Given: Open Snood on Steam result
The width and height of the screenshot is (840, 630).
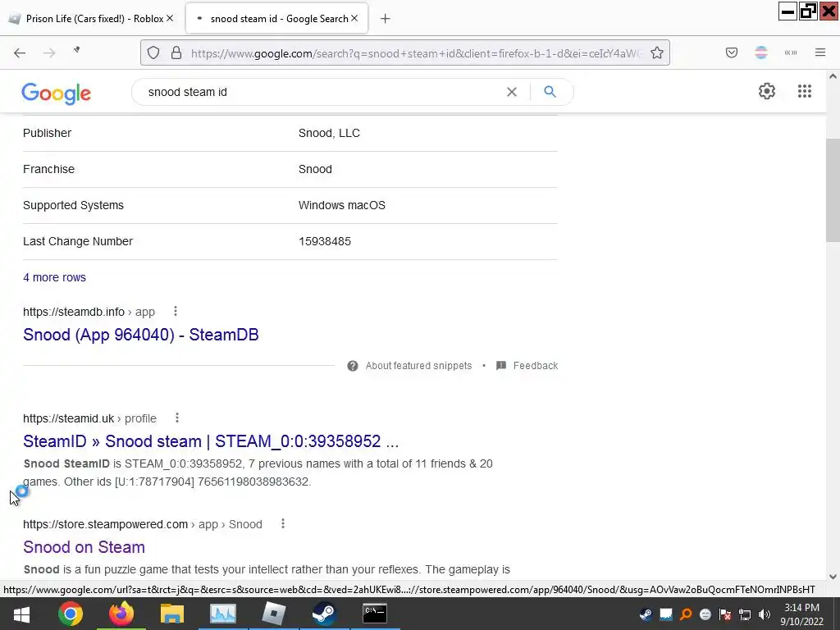Looking at the screenshot, I should pos(84,547).
